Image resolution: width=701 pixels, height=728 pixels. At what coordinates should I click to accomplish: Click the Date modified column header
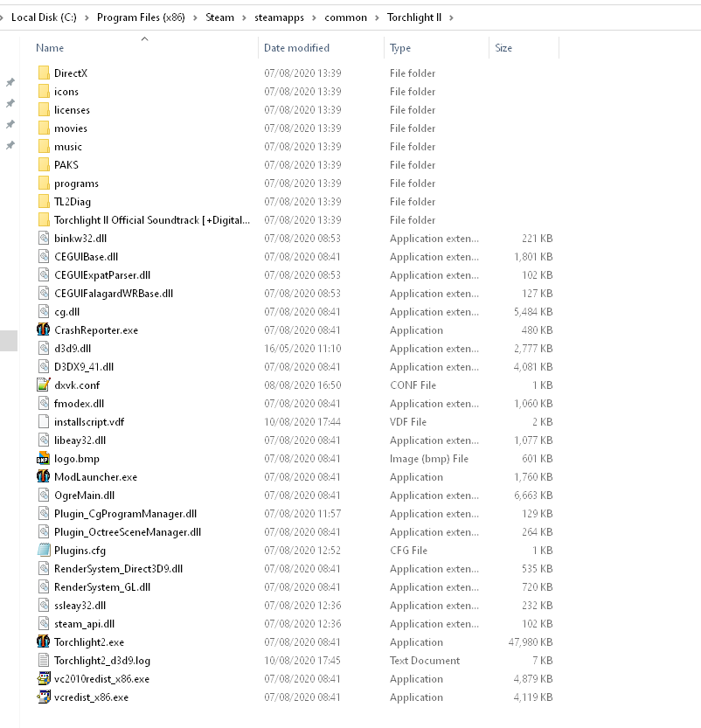click(297, 48)
